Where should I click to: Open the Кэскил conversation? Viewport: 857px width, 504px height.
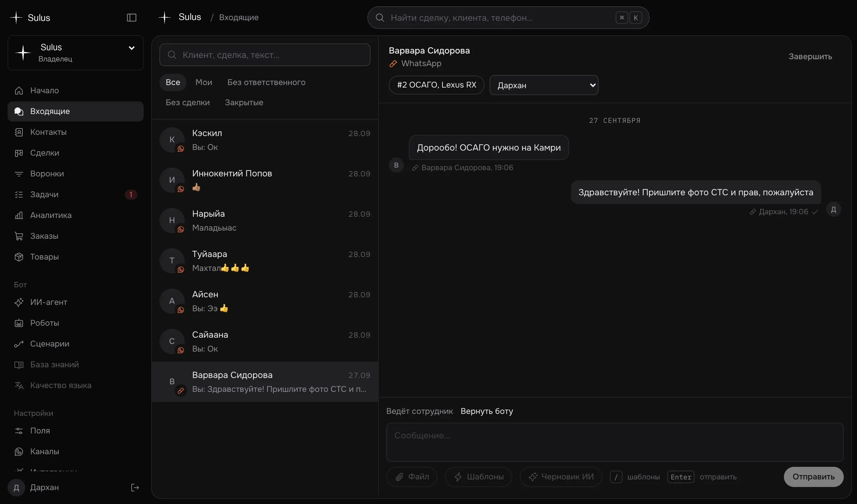[x=265, y=140]
